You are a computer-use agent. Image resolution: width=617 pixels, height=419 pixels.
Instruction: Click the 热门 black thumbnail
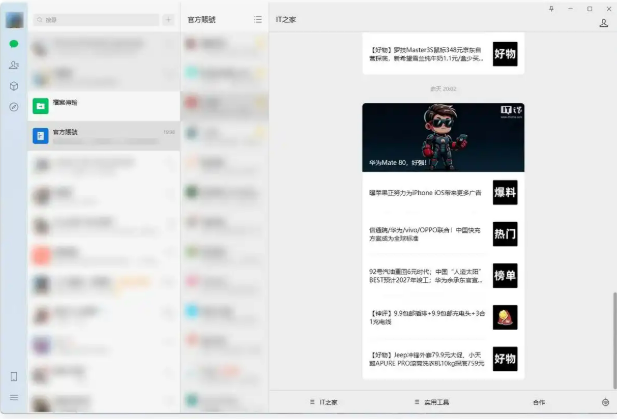(x=505, y=234)
